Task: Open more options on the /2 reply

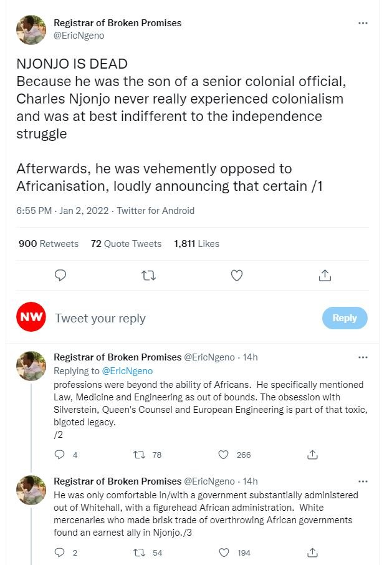Action: coord(363,357)
